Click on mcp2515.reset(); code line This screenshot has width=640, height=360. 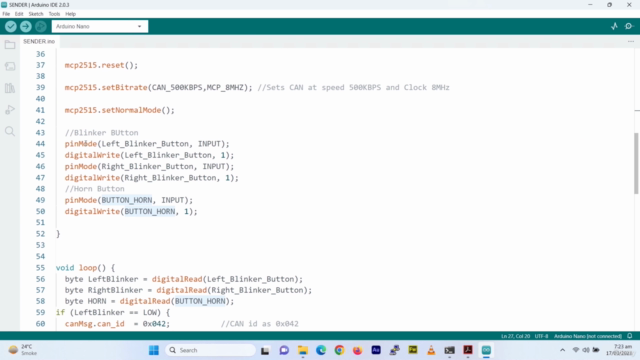101,65
